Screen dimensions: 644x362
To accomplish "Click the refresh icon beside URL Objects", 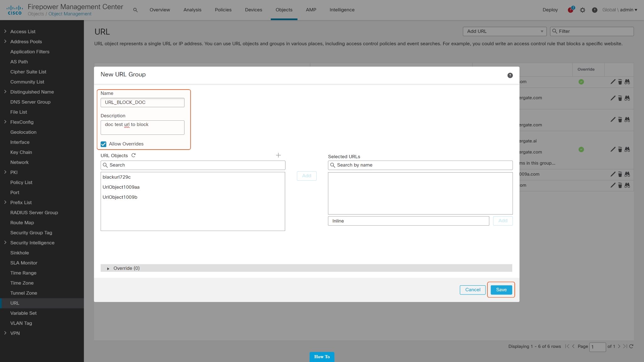I will pos(133,155).
